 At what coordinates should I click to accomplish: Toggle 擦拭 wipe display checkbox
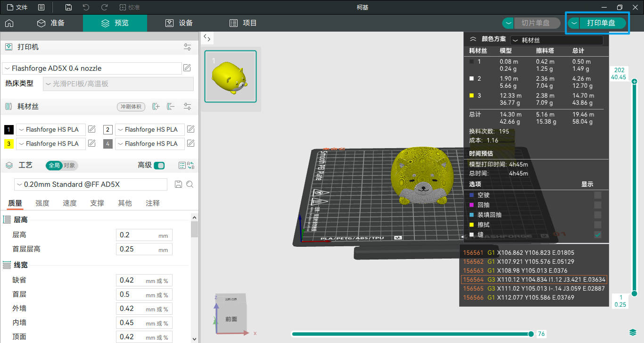pyautogui.click(x=598, y=225)
